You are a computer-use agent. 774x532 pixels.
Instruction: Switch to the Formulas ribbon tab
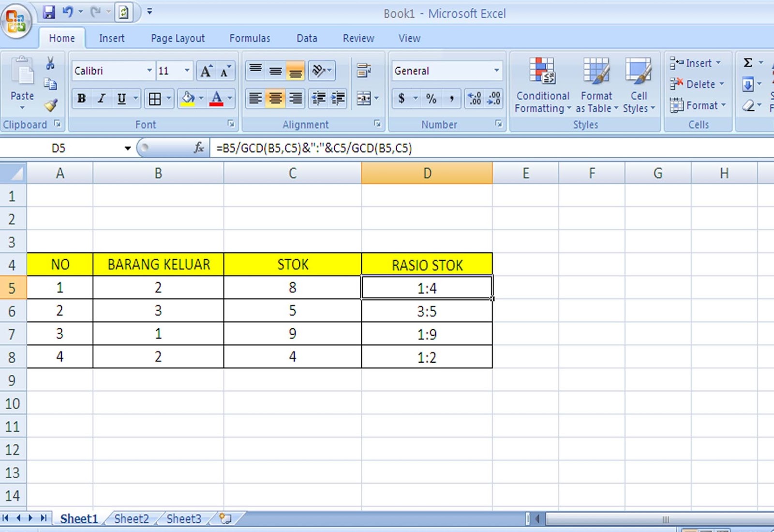[250, 38]
